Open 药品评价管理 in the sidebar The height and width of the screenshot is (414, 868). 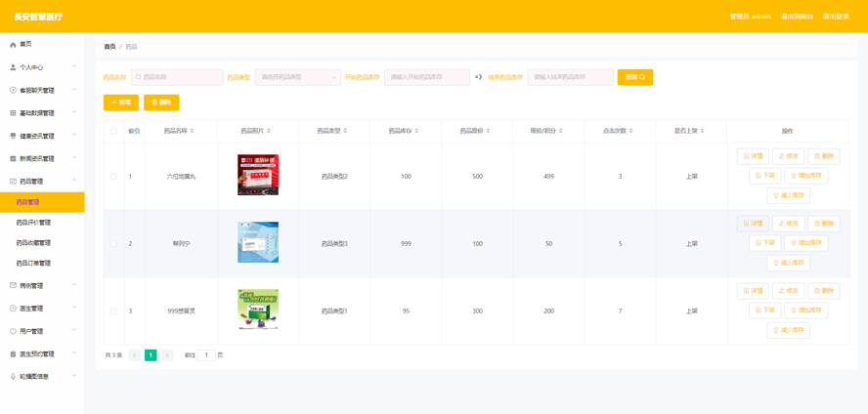point(33,223)
